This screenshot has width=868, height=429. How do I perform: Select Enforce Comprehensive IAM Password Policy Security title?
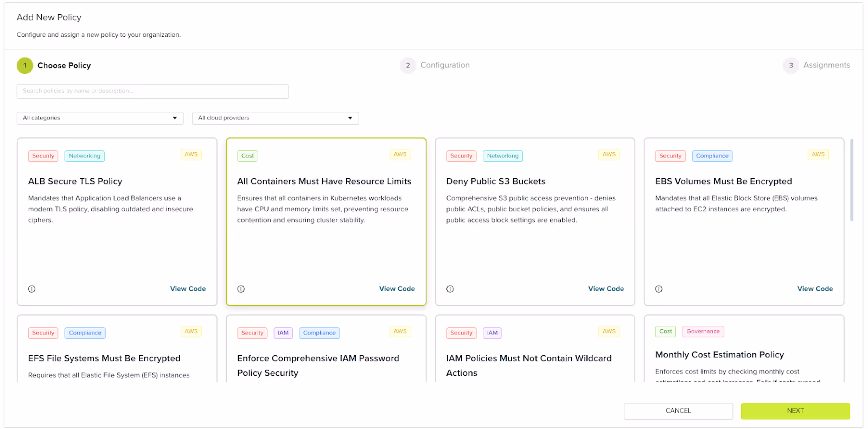point(318,365)
